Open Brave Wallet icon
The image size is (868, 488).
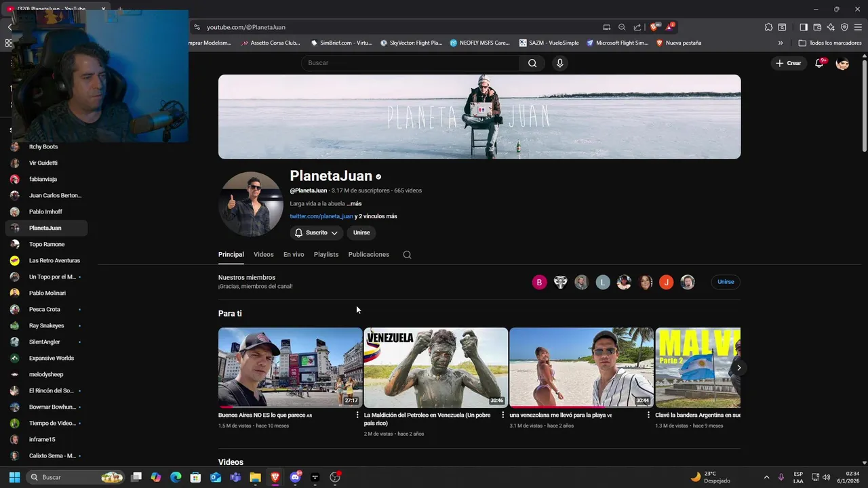click(x=817, y=27)
